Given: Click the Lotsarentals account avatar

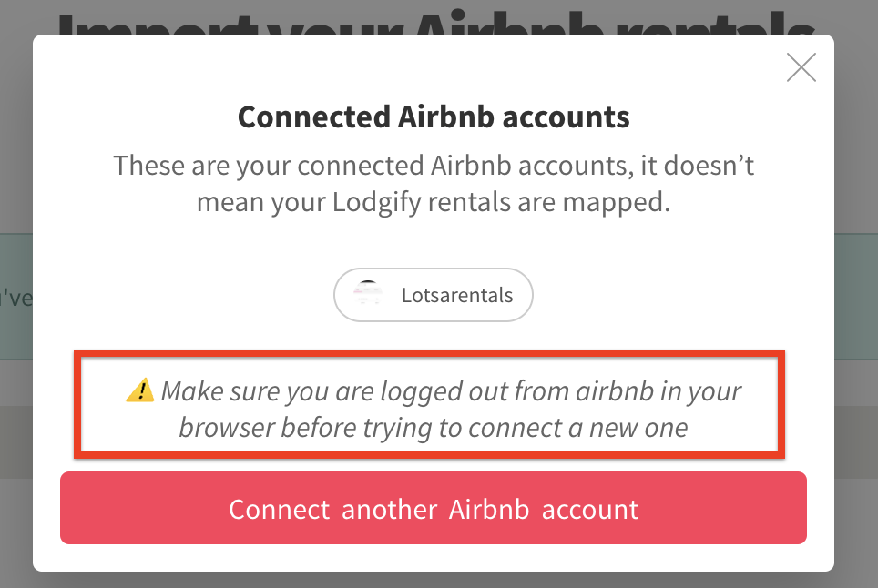Looking at the screenshot, I should (x=367, y=295).
